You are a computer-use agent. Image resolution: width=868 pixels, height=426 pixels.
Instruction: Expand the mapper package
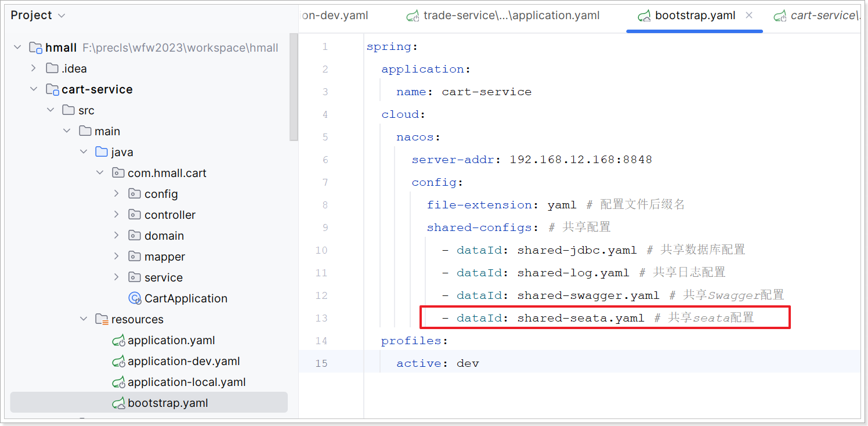tap(117, 257)
